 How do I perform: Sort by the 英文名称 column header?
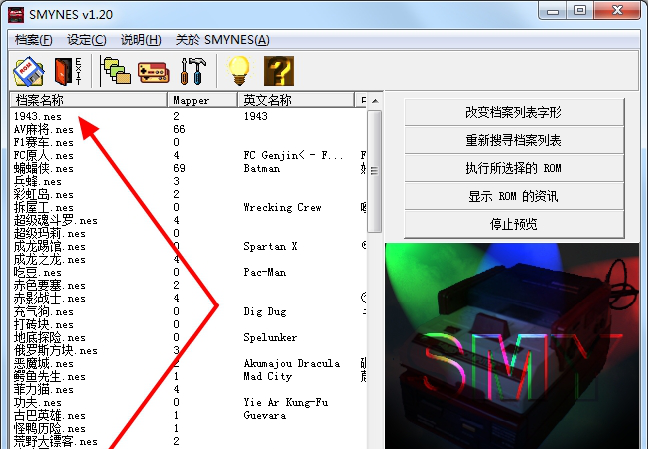(x=296, y=100)
